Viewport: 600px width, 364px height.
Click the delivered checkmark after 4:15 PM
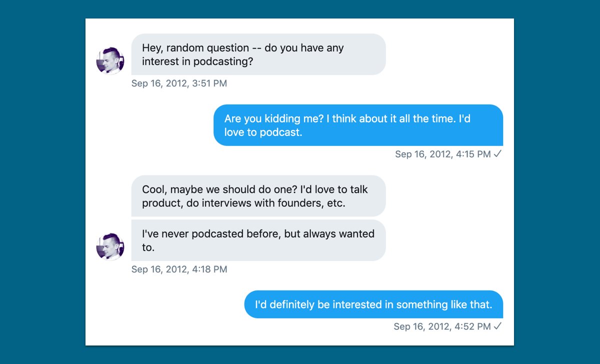497,154
